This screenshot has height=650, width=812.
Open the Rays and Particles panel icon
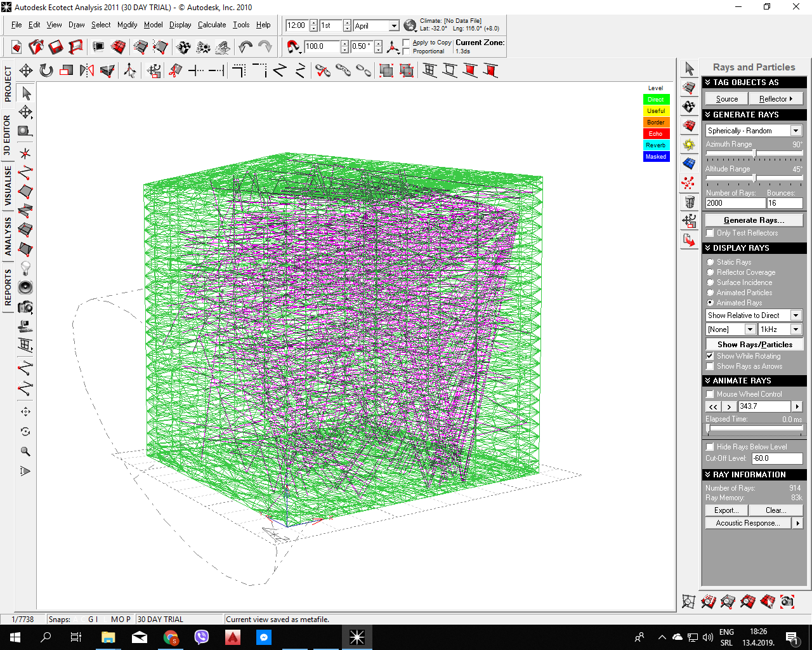[689, 183]
